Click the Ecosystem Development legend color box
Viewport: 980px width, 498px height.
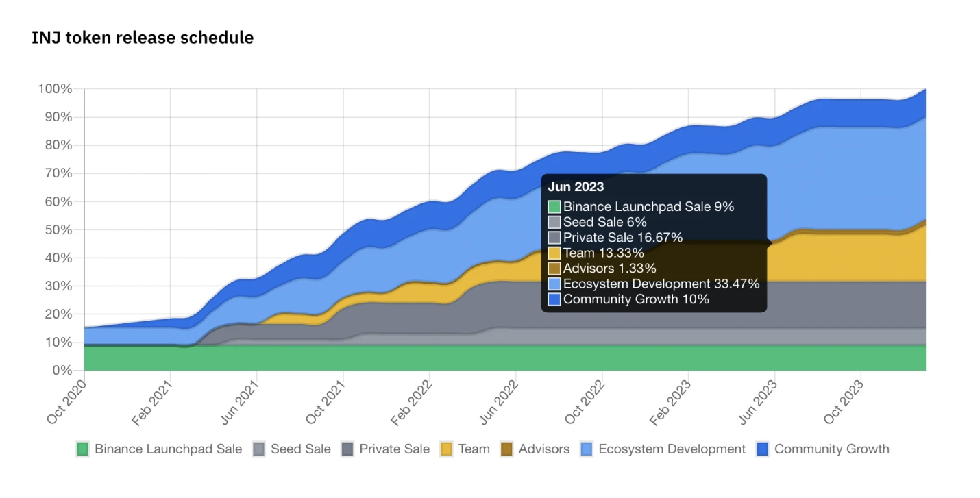point(587,449)
